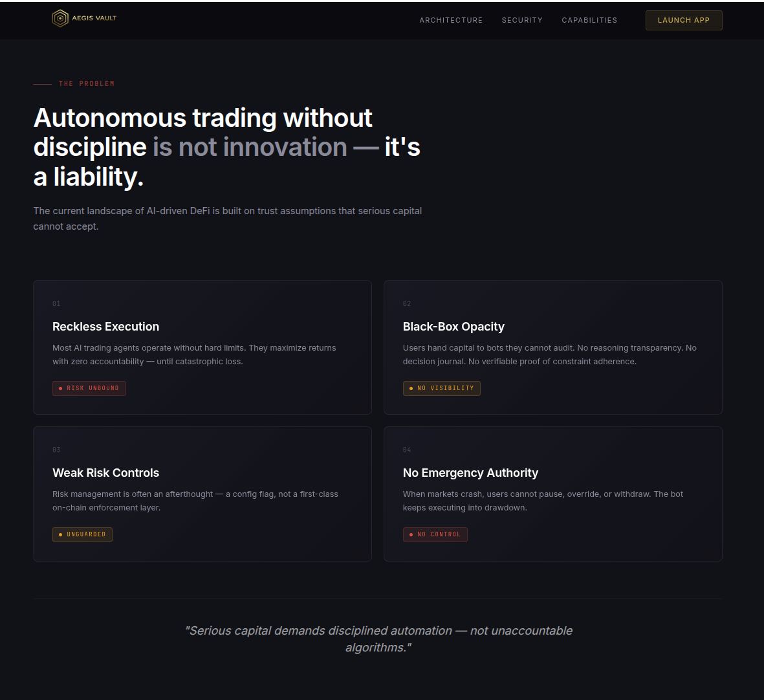Viewport: 764px width, 700px height.
Task: Select the Black-Box Opacity card heading
Action: tap(453, 327)
